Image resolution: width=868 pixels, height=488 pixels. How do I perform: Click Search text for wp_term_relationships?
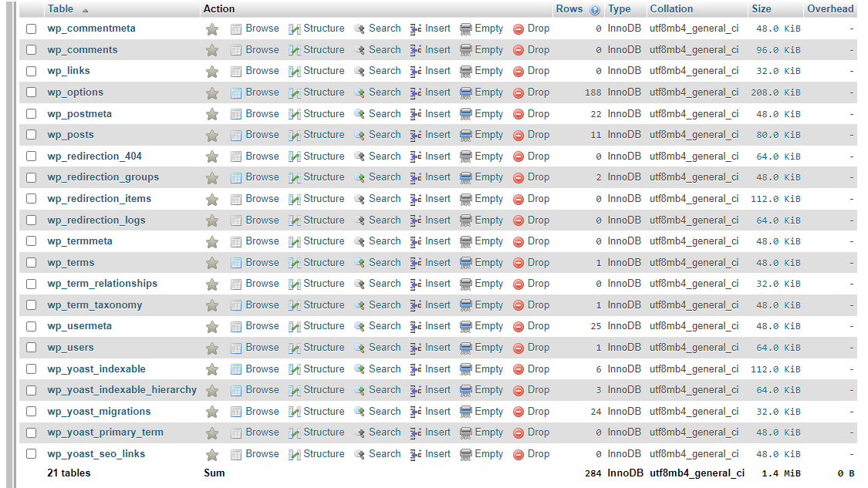[x=385, y=283]
